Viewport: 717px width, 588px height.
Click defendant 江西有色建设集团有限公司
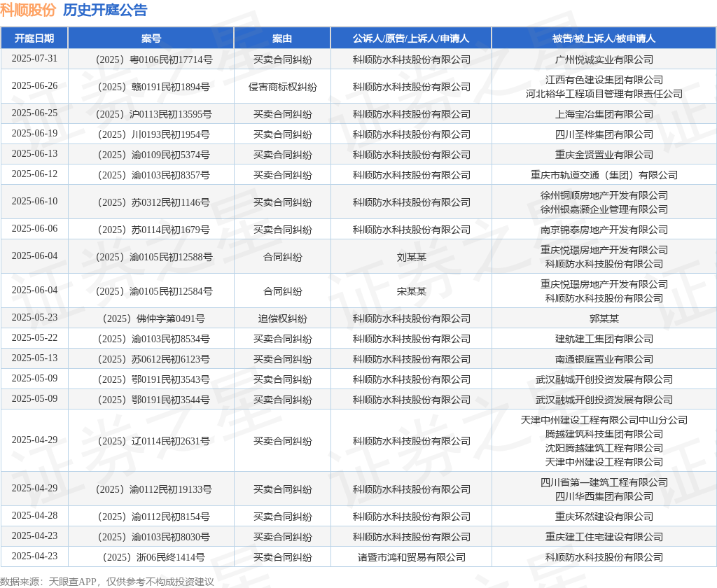pyautogui.click(x=604, y=80)
